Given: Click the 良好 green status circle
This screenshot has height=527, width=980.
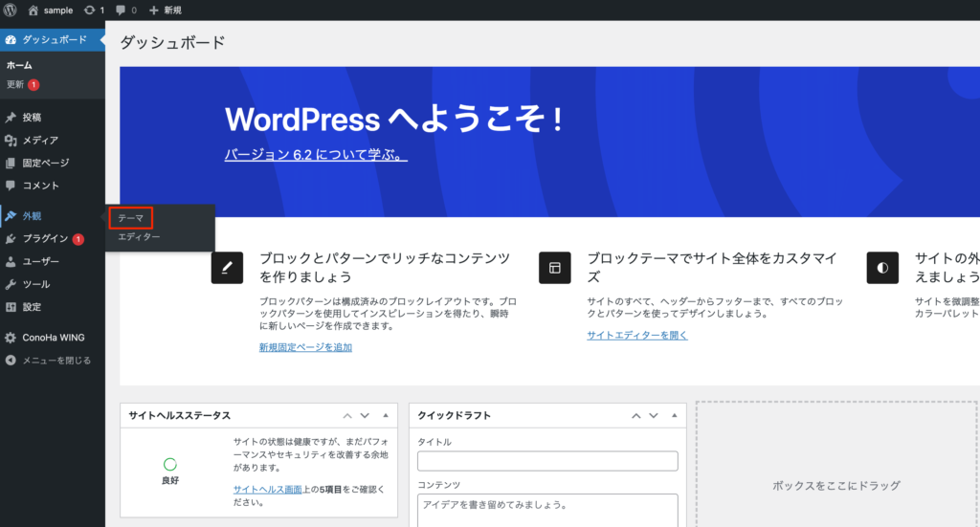Looking at the screenshot, I should pyautogui.click(x=170, y=464).
